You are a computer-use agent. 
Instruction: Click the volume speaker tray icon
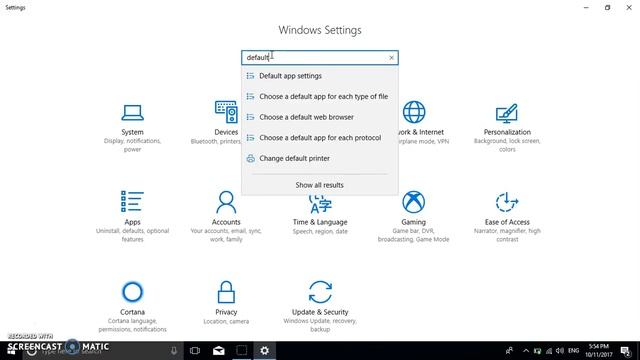pyautogui.click(x=560, y=351)
